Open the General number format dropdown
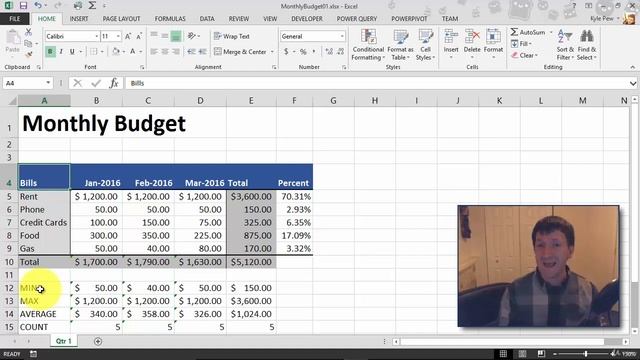The image size is (640, 360). pos(342,36)
